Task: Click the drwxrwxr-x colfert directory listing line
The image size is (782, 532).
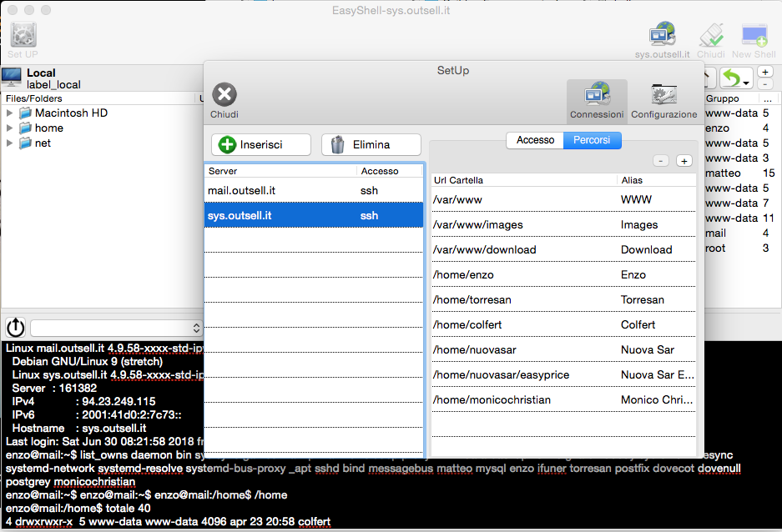Action: tap(168, 521)
